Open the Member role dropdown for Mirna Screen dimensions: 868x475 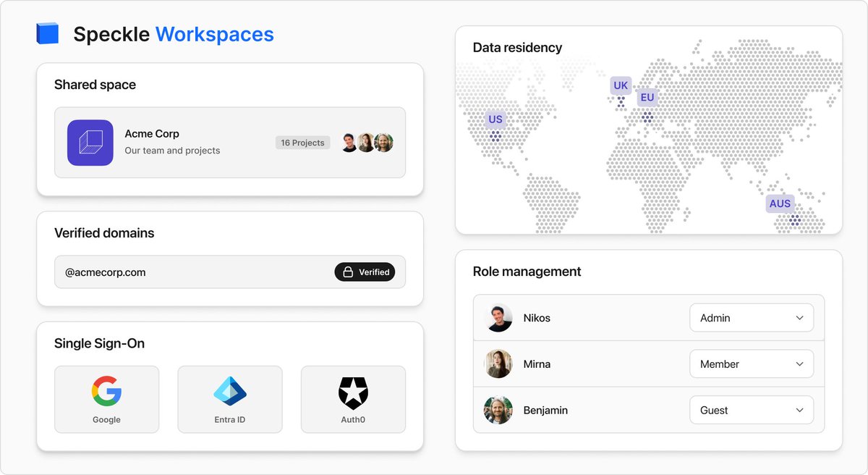pyautogui.click(x=752, y=364)
